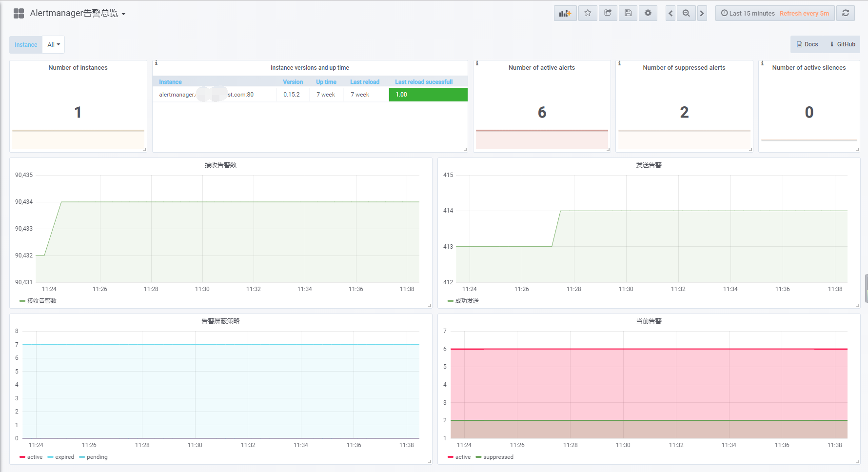The height and width of the screenshot is (472, 868).
Task: Save the dashboard with disk icon
Action: tap(628, 13)
